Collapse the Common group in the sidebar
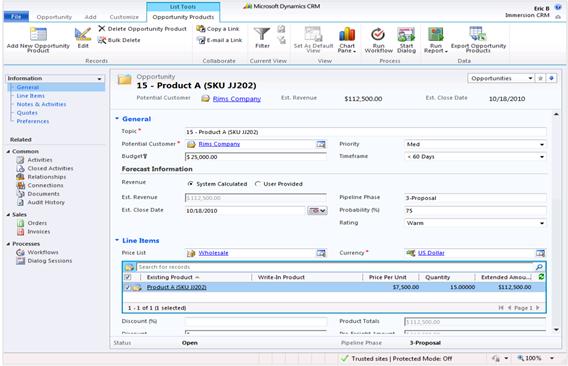This screenshot has height=366, width=568. pyautogui.click(x=8, y=151)
